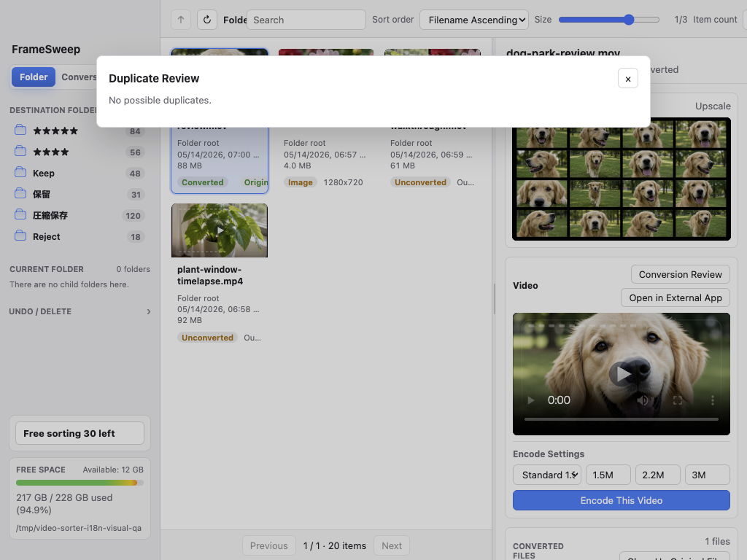This screenshot has width=747, height=560.
Task: Click the 1 / 1 · 20 items label
Action: tap(334, 545)
